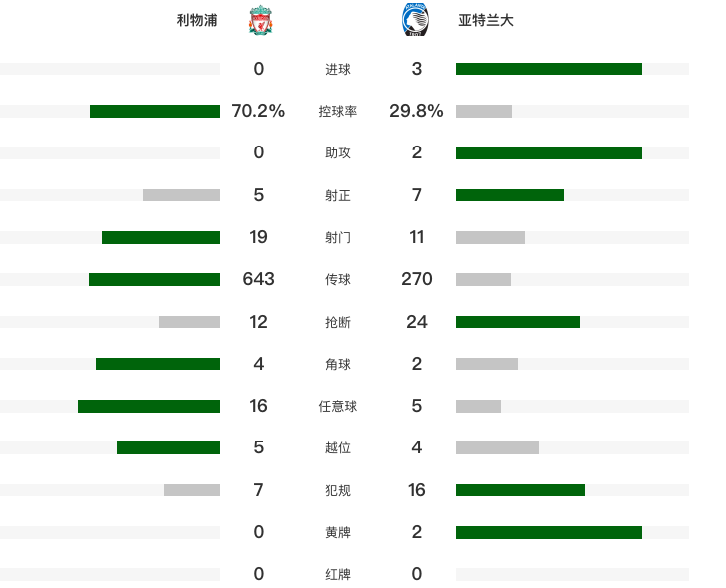The image size is (726, 588).
Task: Click the 红牌 stat label
Action: click(x=338, y=575)
